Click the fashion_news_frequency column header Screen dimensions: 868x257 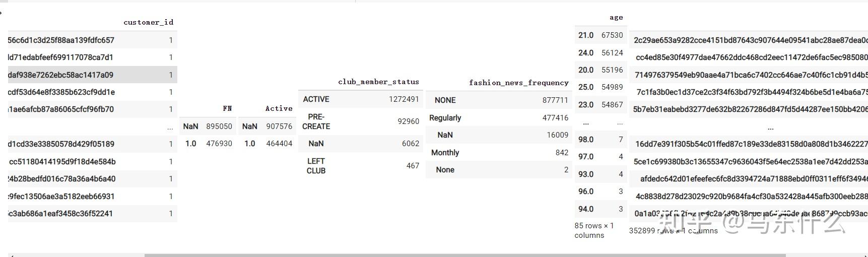tap(518, 83)
